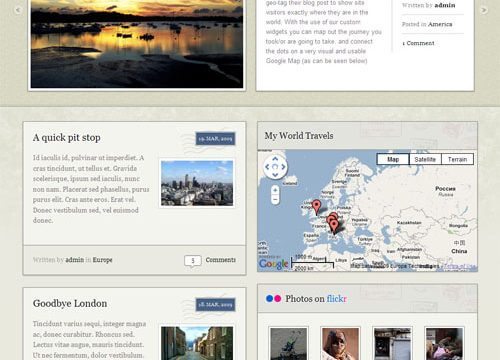Pan the map right arrow
The height and width of the screenshot is (360, 500).
283,167
